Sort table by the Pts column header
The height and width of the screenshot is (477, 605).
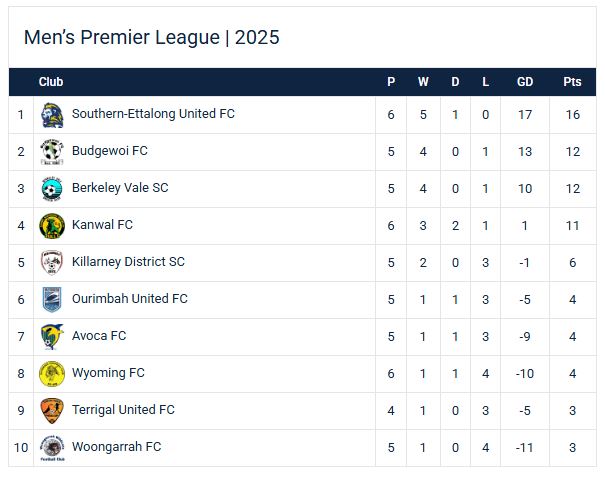[572, 82]
